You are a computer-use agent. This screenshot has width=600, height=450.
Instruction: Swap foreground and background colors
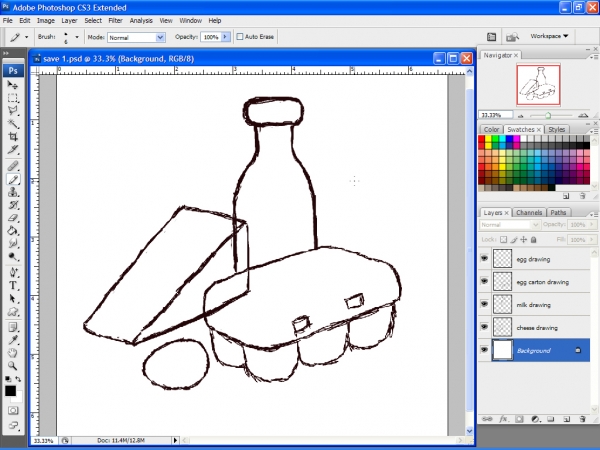click(18, 379)
